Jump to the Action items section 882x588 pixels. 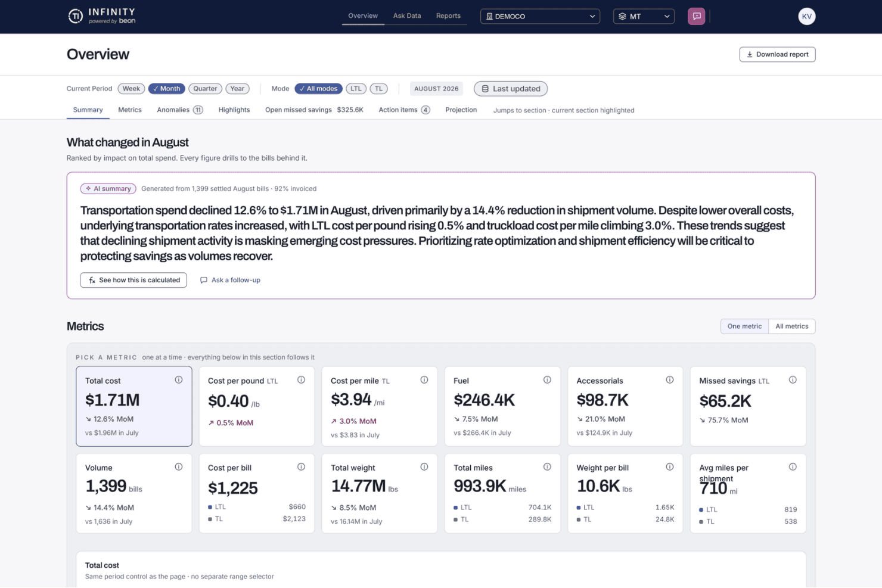click(x=405, y=110)
